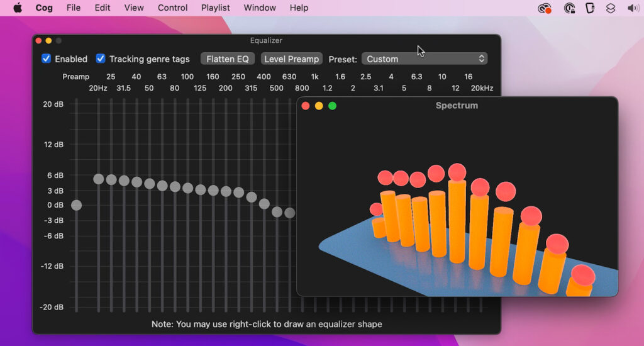This screenshot has height=346, width=644.
Task: Uncheck Tracking genre tags
Action: 101,59
